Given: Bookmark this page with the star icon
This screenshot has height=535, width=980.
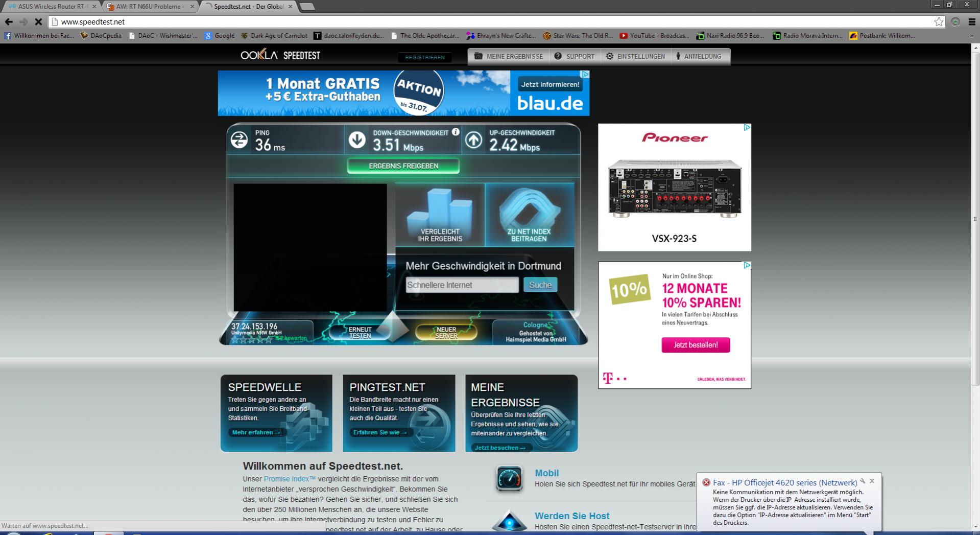Looking at the screenshot, I should [939, 21].
